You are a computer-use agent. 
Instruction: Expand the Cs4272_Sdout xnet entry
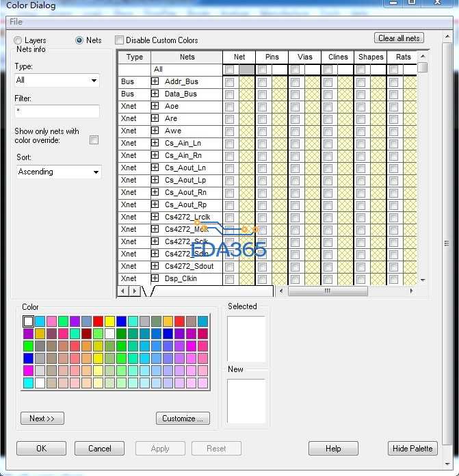[155, 266]
